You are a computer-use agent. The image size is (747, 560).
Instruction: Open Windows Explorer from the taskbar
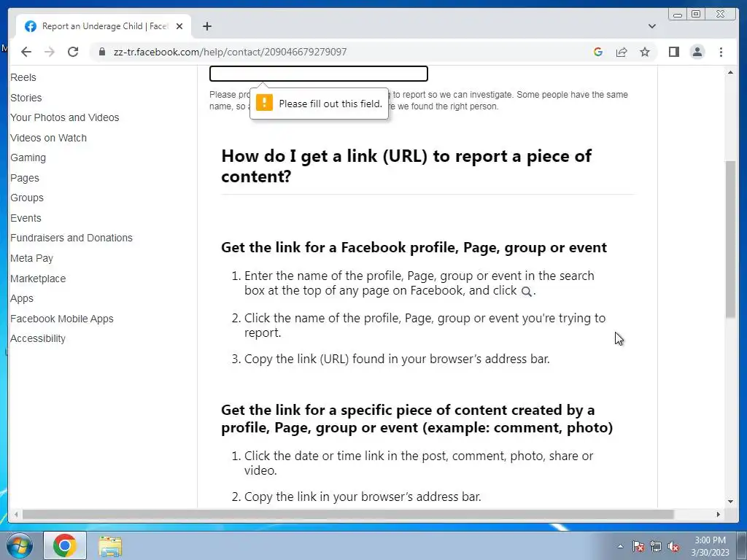point(110,546)
